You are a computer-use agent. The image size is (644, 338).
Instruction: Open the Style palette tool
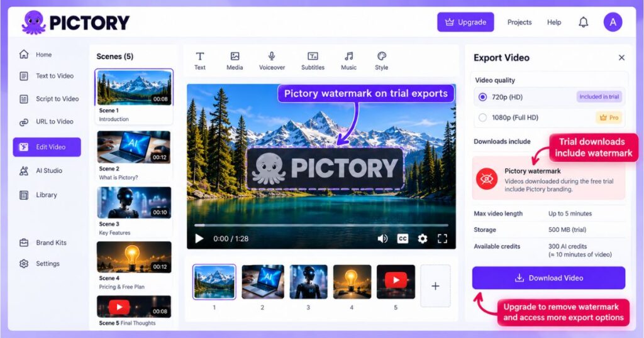click(382, 61)
